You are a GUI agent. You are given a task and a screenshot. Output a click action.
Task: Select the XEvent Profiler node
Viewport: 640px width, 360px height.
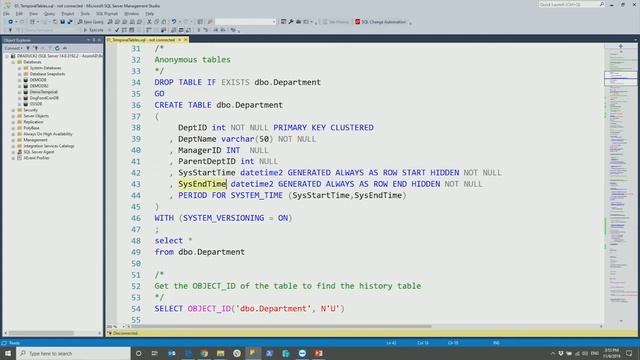tap(36, 158)
